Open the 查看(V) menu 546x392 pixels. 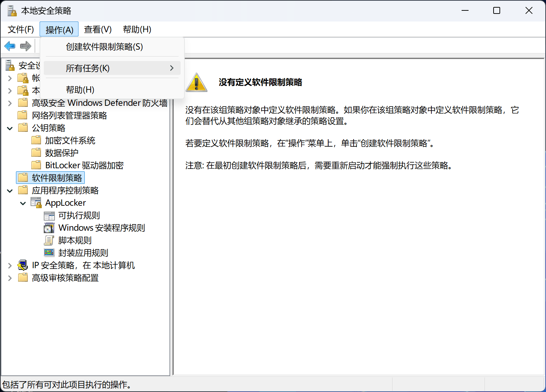pos(98,29)
